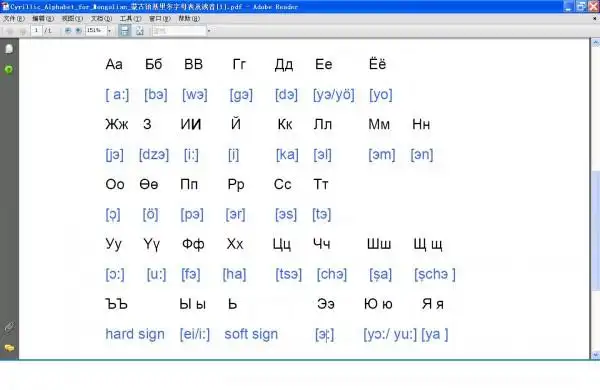Viewport: 600px width, 390px height.
Task: Click the pronunciation [ei/i:]
Action: tap(195, 334)
